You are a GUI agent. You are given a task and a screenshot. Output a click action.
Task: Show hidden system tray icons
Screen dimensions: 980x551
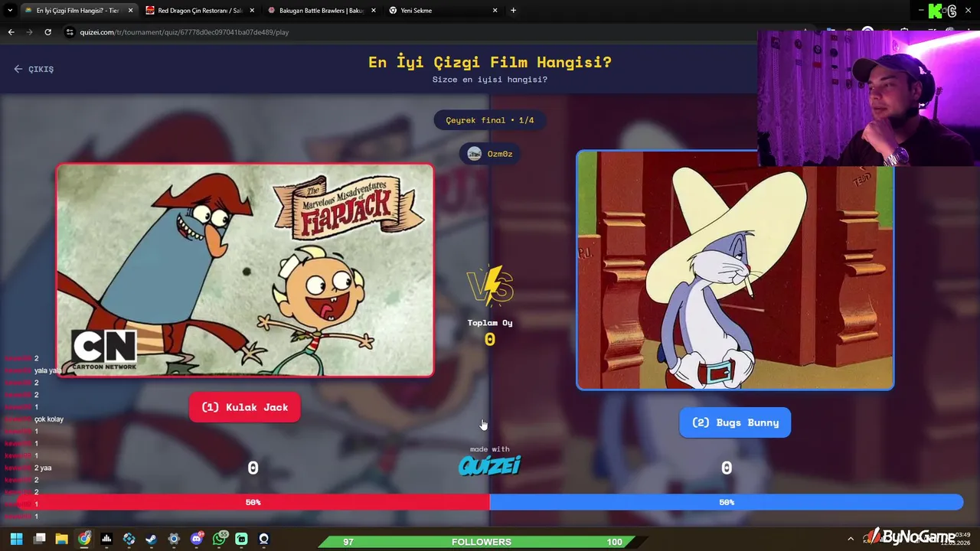click(850, 539)
